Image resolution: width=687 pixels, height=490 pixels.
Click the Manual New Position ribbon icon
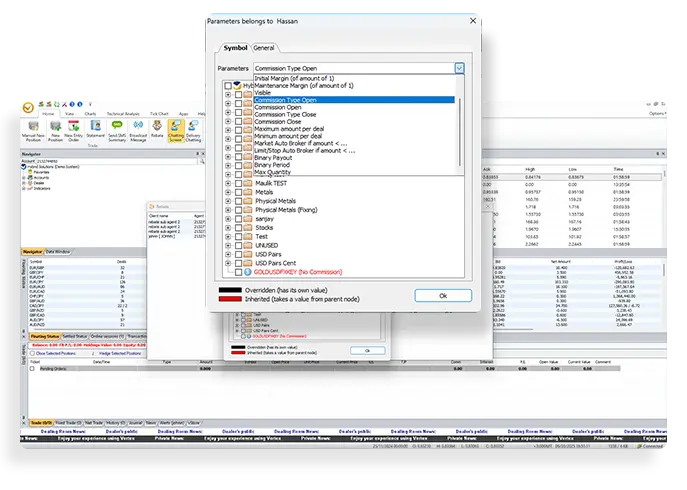click(33, 131)
